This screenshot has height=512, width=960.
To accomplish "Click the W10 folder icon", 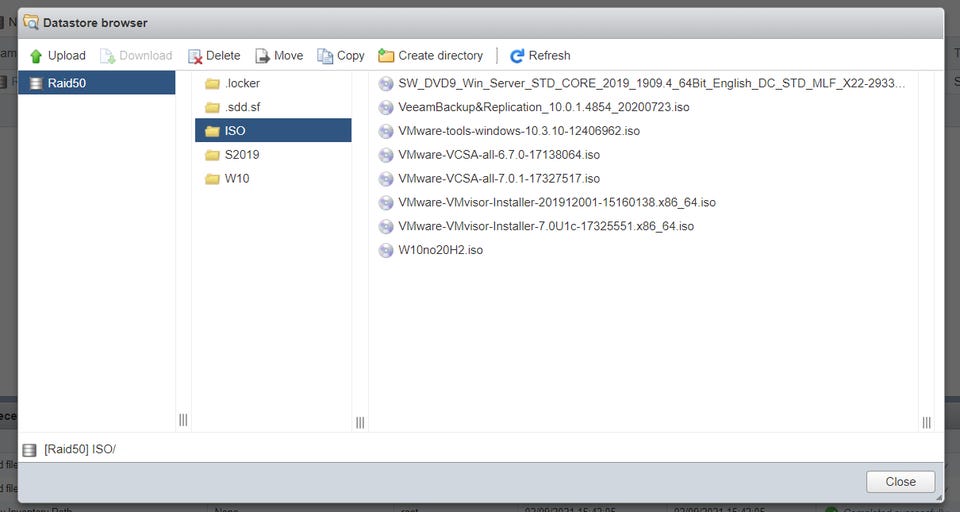I will tap(212, 179).
